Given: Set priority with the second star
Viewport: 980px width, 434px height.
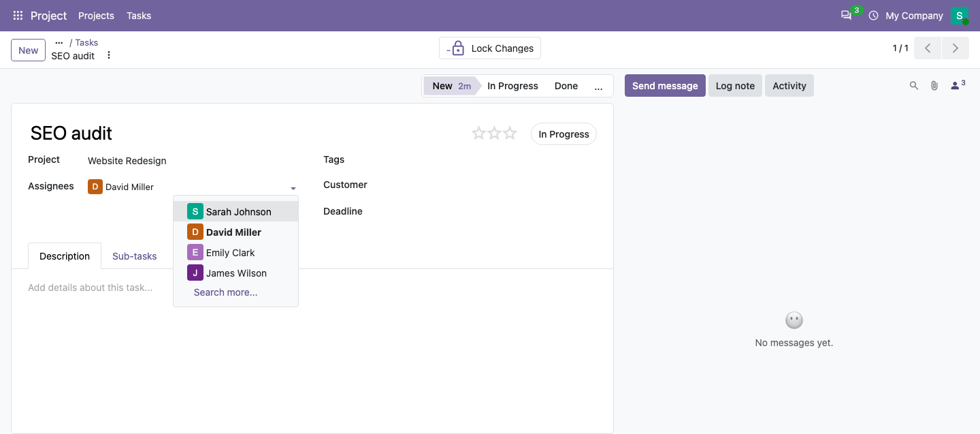Looking at the screenshot, I should (x=494, y=134).
